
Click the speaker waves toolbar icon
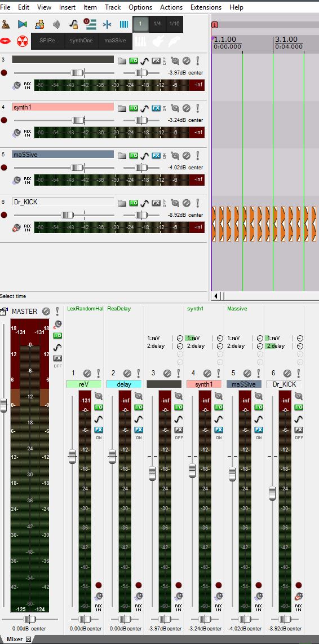[x=56, y=24]
